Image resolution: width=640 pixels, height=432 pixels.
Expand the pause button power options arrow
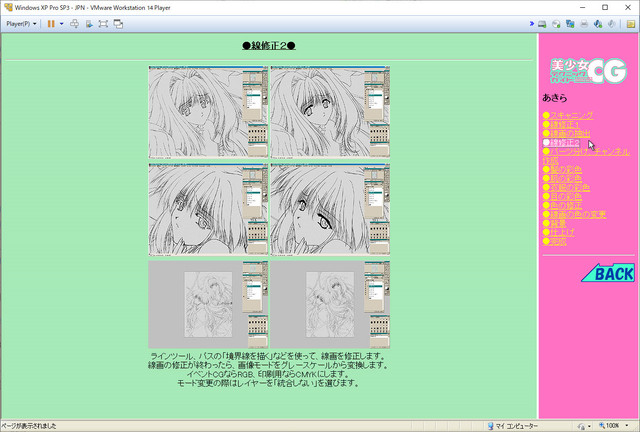tap(62, 24)
